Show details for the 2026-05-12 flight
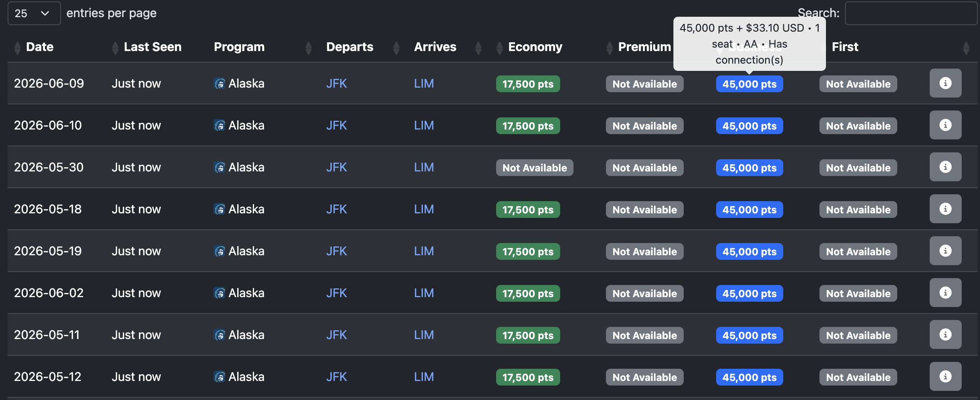Viewport: 980px width, 400px height. tap(945, 376)
